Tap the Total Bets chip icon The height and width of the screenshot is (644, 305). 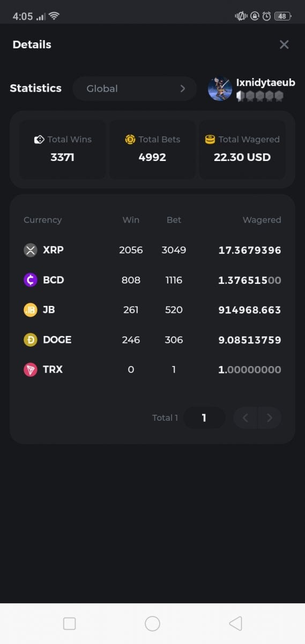coord(130,140)
